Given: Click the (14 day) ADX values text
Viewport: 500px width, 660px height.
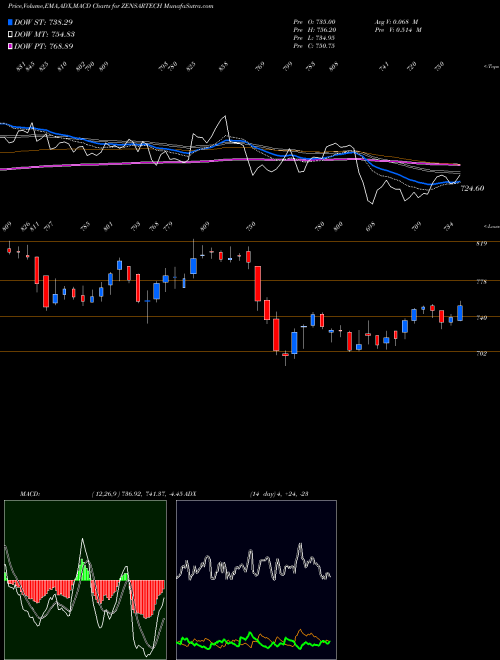Looking at the screenshot, I should [x=279, y=494].
